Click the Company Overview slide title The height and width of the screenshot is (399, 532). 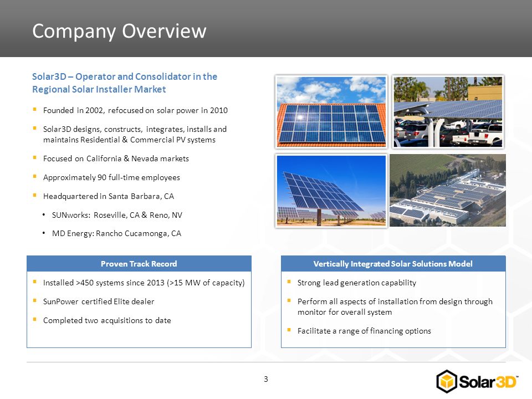[x=120, y=31]
